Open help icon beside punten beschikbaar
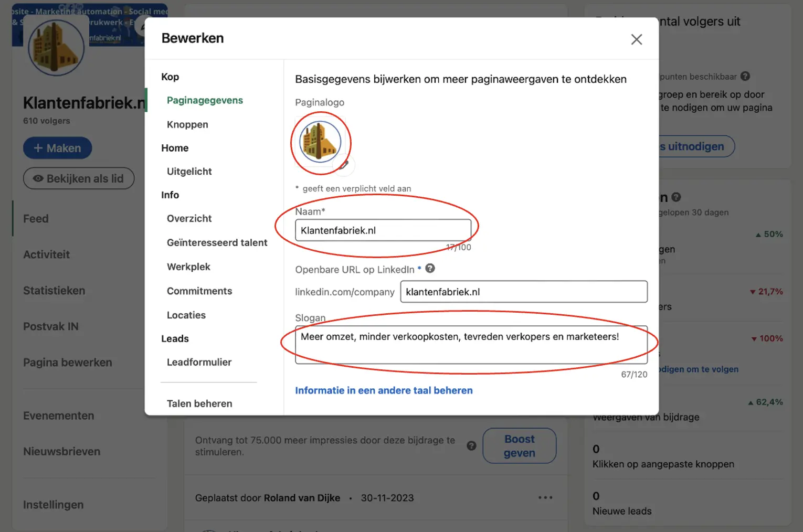The height and width of the screenshot is (532, 803). 745,77
